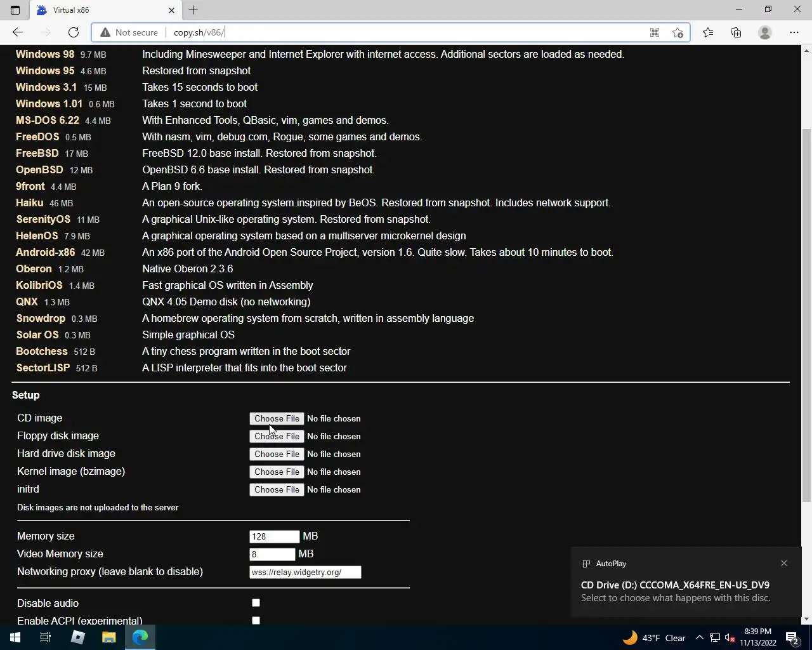Open the browser profile avatar
Image resolution: width=812 pixels, height=650 pixels.
(x=765, y=32)
